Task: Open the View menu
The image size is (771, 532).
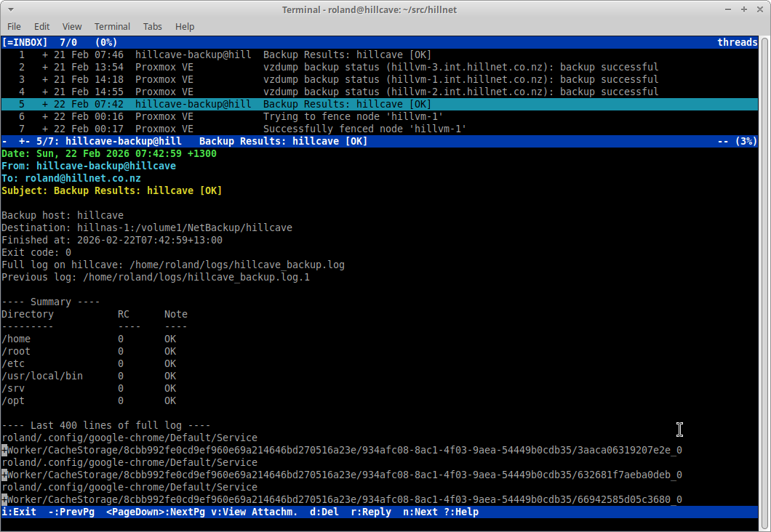Action: click(71, 26)
